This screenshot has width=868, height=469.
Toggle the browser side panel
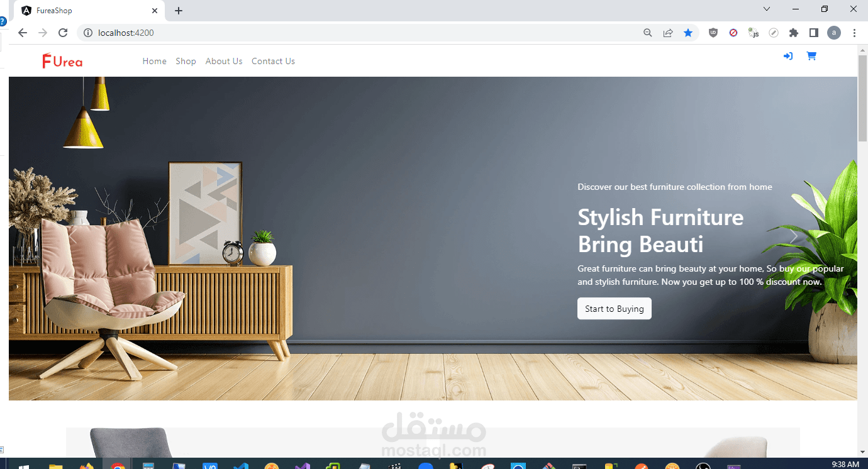pos(813,33)
